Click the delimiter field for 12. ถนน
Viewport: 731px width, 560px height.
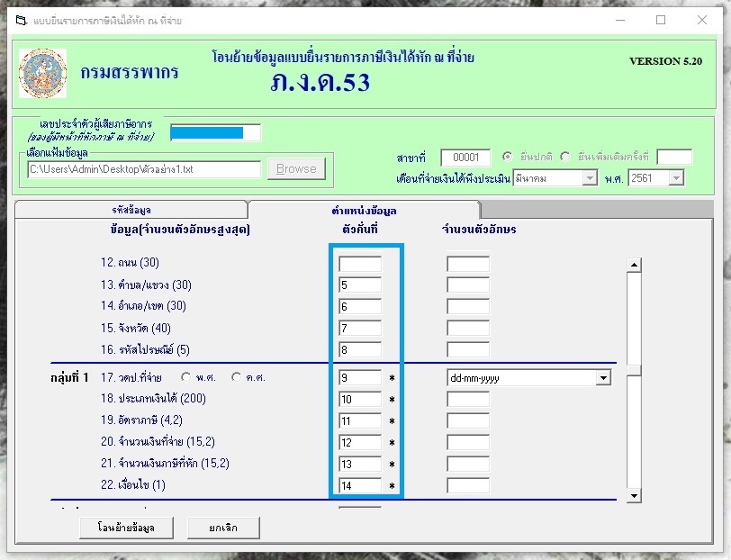pyautogui.click(x=360, y=264)
